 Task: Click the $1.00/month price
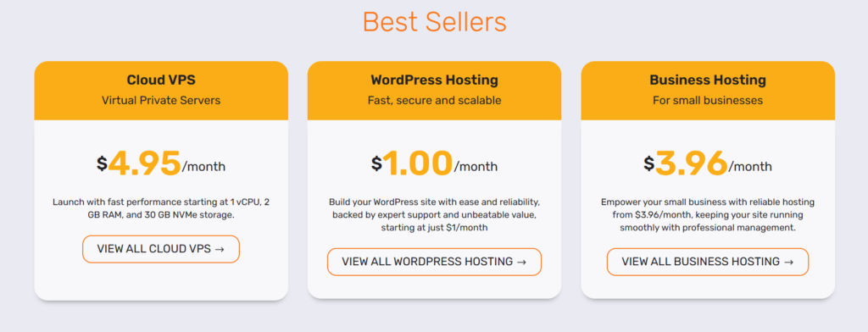click(x=435, y=163)
